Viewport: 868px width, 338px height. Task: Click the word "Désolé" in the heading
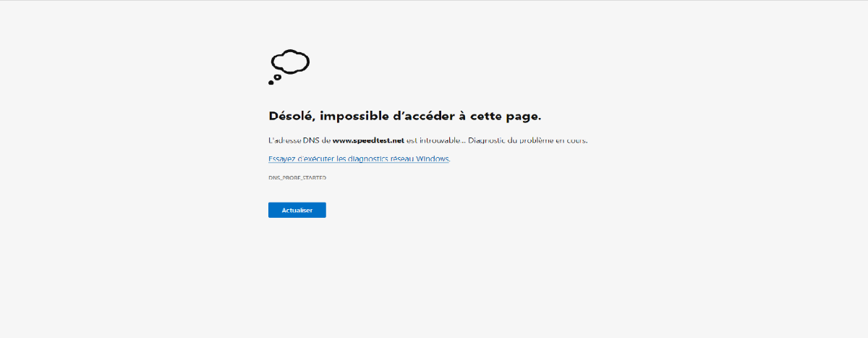(x=291, y=116)
